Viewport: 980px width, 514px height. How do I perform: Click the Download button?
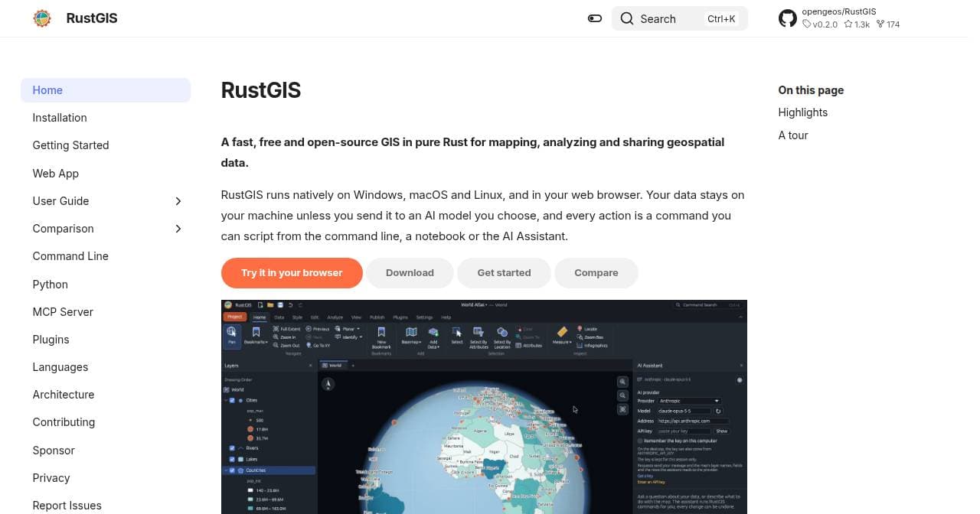410,273
